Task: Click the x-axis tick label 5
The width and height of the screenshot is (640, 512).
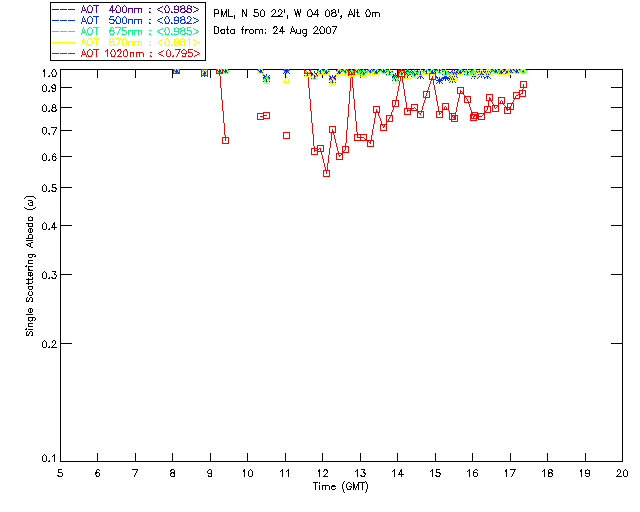Action: [60, 473]
